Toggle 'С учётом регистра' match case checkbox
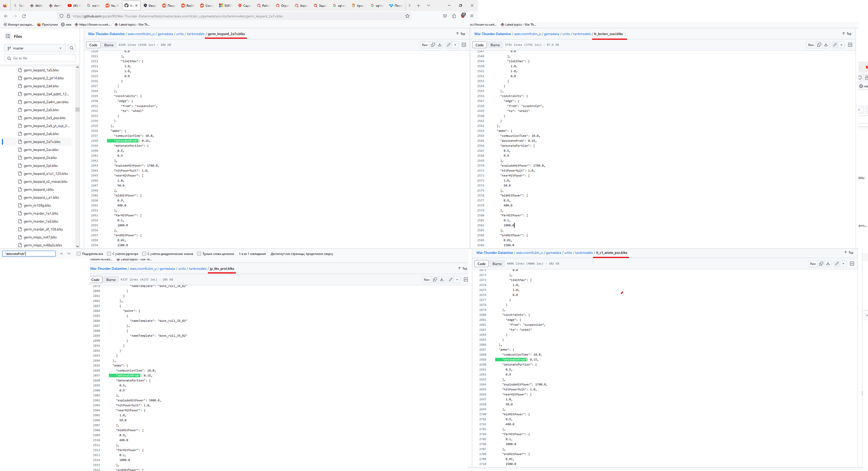 pyautogui.click(x=109, y=254)
